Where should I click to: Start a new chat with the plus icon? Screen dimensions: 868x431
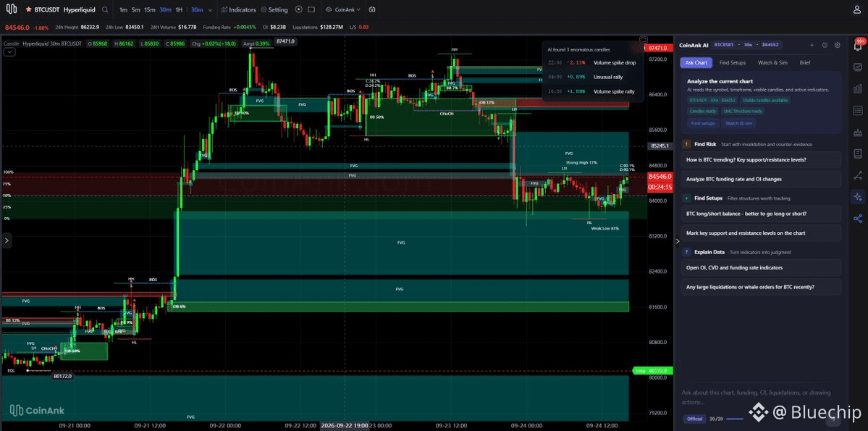tap(812, 46)
